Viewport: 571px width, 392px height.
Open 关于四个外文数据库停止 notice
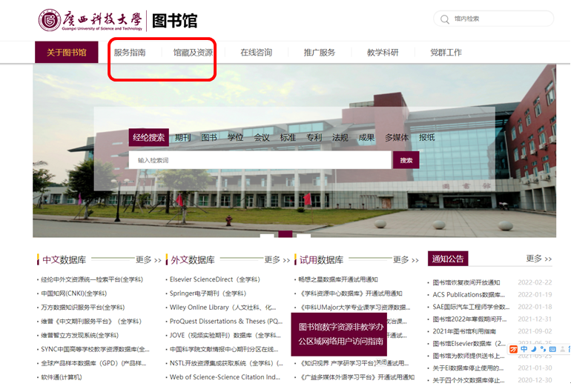click(469, 380)
